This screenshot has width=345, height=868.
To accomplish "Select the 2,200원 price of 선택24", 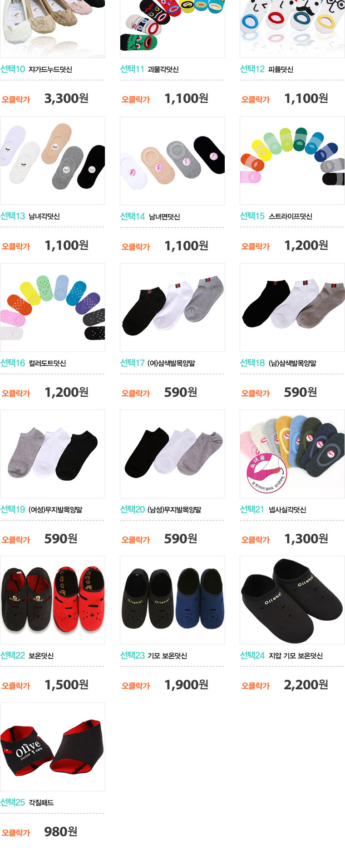I will coord(306,685).
